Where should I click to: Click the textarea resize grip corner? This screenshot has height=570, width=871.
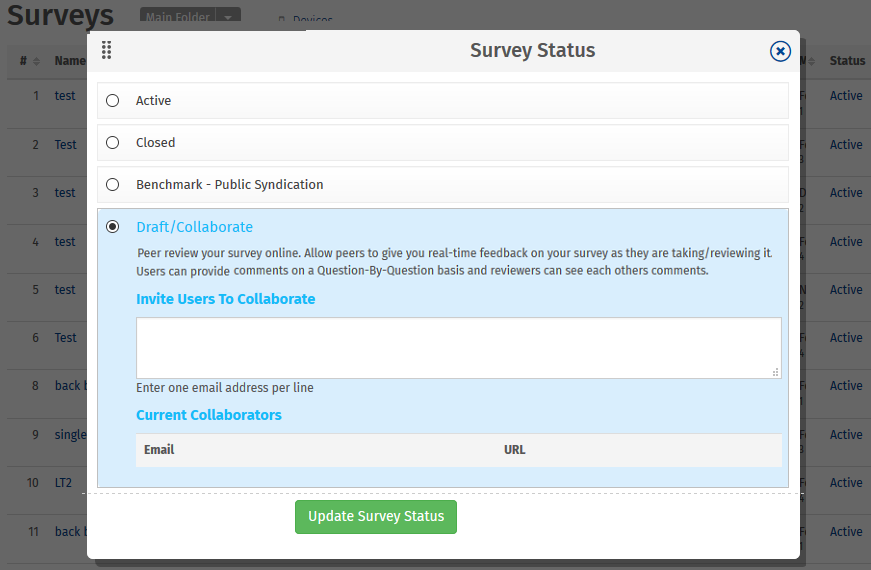click(x=775, y=372)
